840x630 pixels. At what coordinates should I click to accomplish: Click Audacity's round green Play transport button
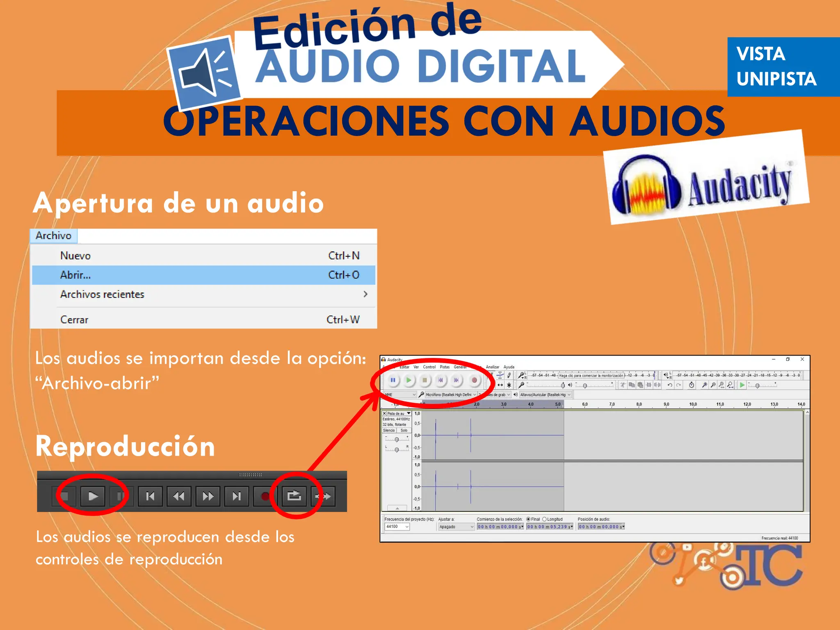click(x=409, y=380)
